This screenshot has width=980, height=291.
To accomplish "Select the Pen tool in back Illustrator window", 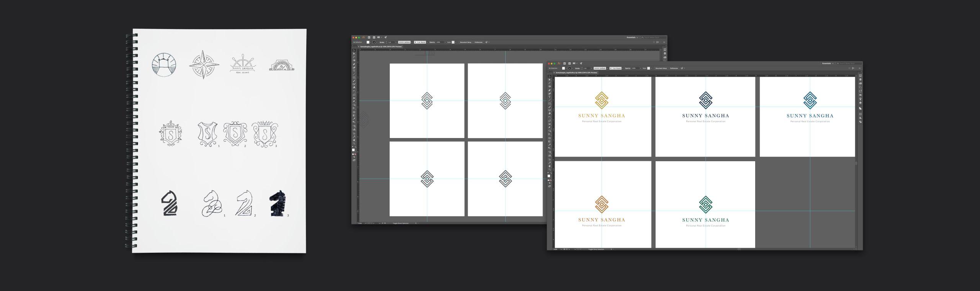I will pyautogui.click(x=354, y=64).
